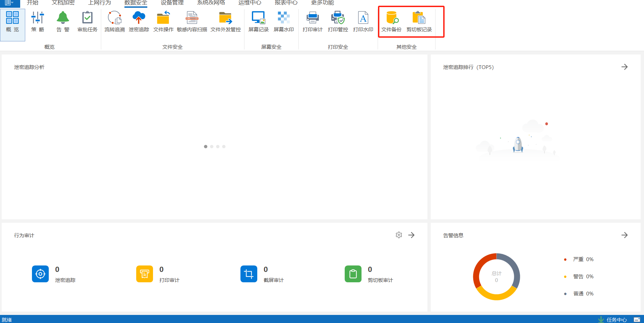Select the 数据安全 tab
Screen dimensions: 644x323
pyautogui.click(x=136, y=3)
